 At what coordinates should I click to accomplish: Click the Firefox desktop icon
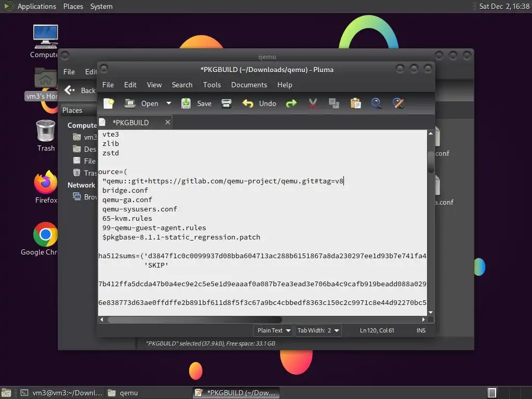coord(46,182)
